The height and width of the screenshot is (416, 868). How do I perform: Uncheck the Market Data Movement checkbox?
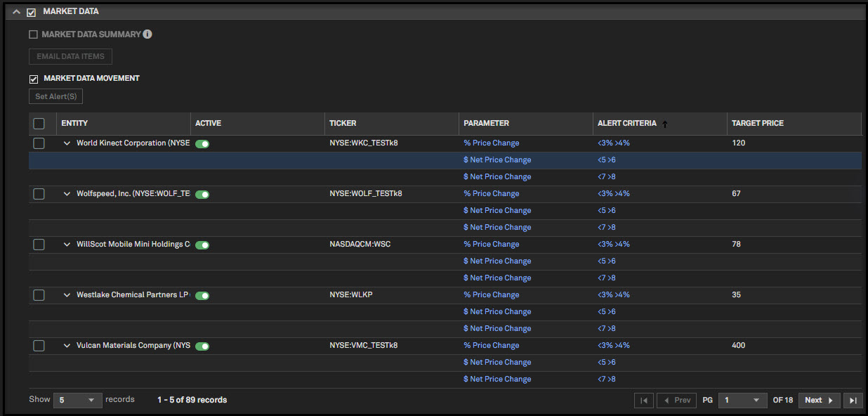point(33,79)
